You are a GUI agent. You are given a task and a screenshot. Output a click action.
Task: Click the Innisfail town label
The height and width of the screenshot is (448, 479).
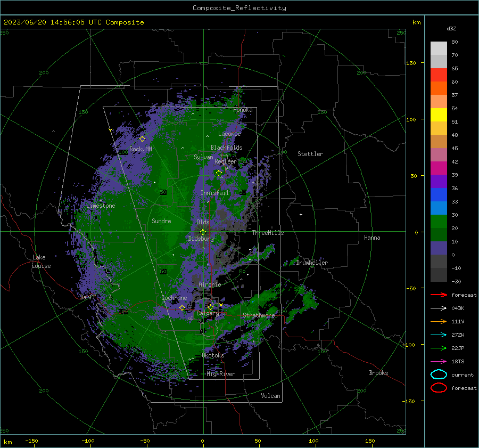click(x=214, y=193)
